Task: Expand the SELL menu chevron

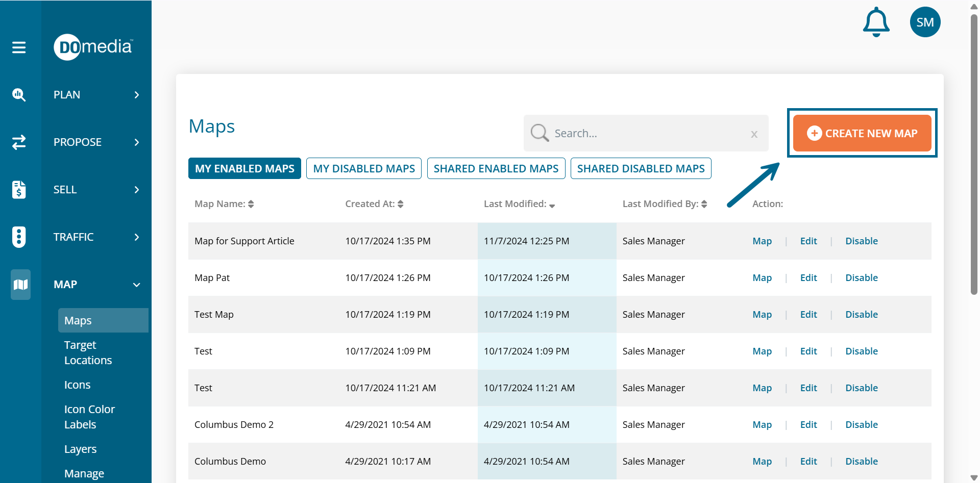Action: point(136,190)
